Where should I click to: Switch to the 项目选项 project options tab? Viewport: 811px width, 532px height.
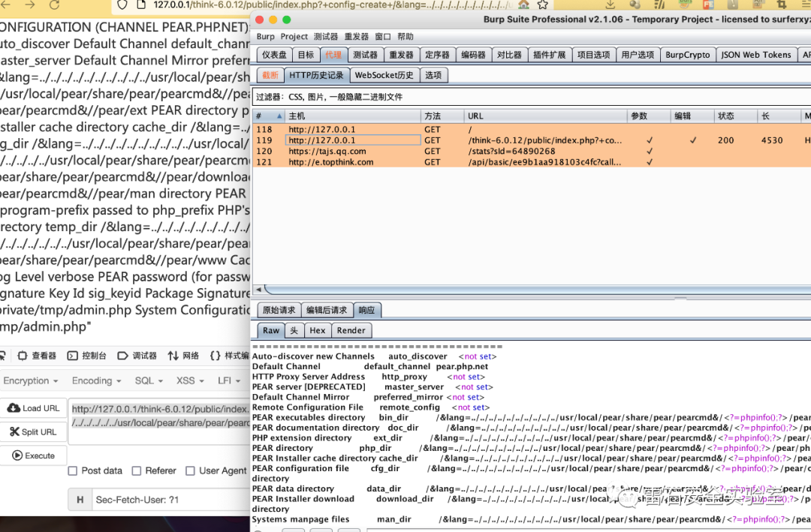(x=594, y=55)
